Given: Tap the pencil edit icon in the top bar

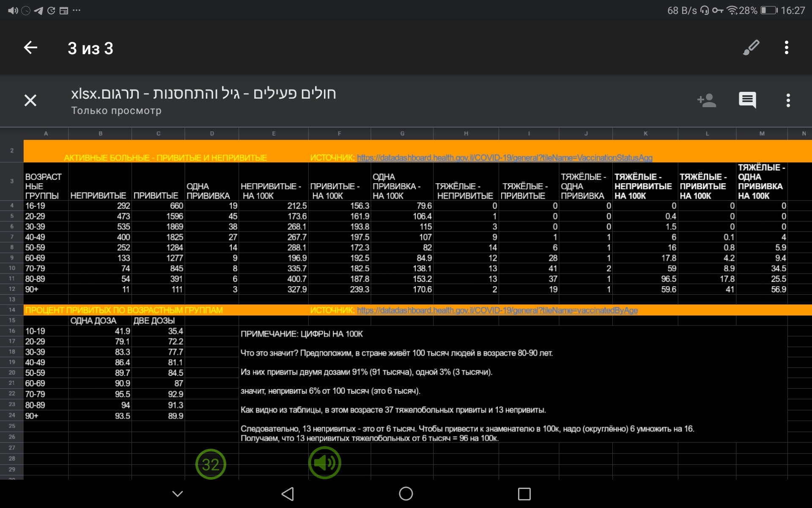Looking at the screenshot, I should pos(751,47).
